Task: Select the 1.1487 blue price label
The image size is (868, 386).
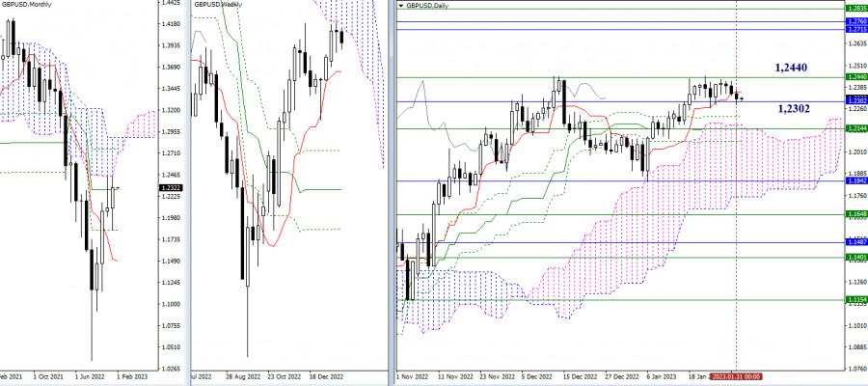Action: 856,242
